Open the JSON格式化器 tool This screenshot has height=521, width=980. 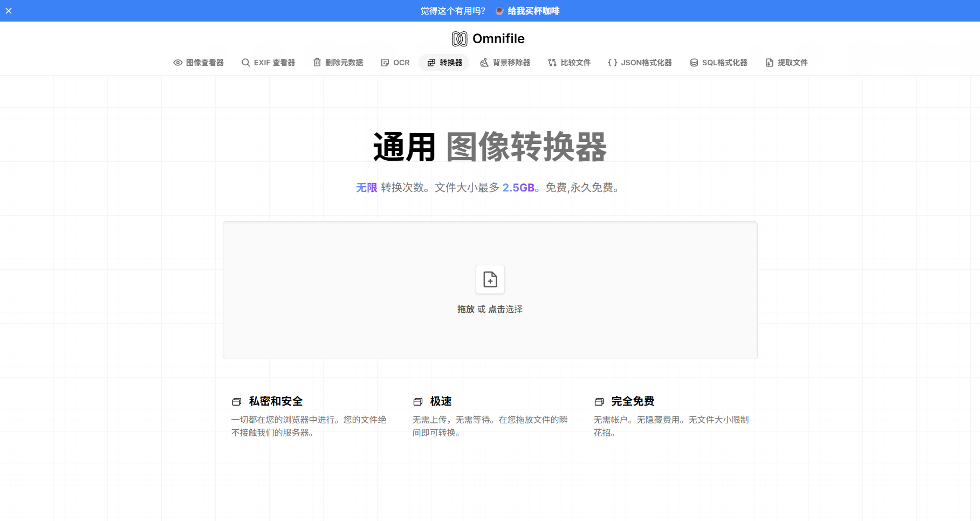click(x=640, y=62)
